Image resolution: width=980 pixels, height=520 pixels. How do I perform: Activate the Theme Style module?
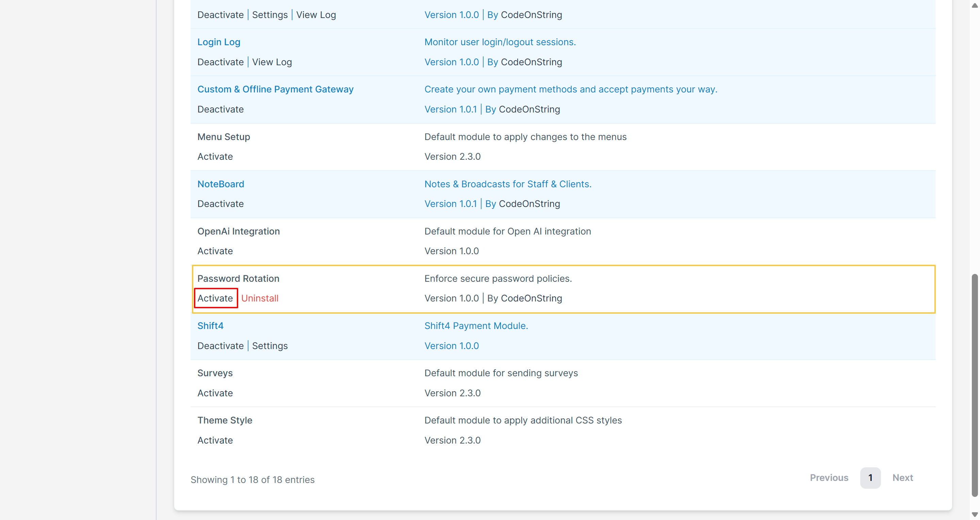click(x=215, y=440)
